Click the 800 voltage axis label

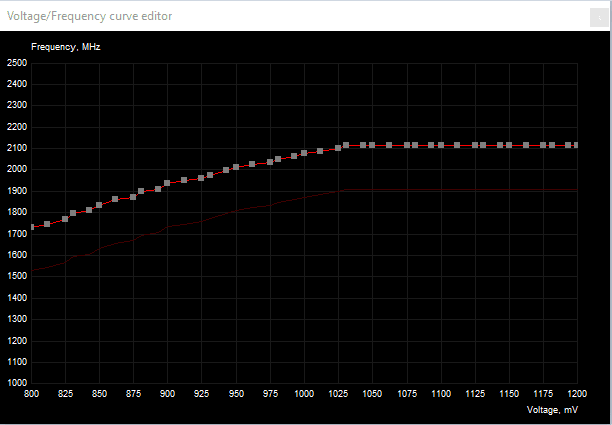(x=32, y=394)
